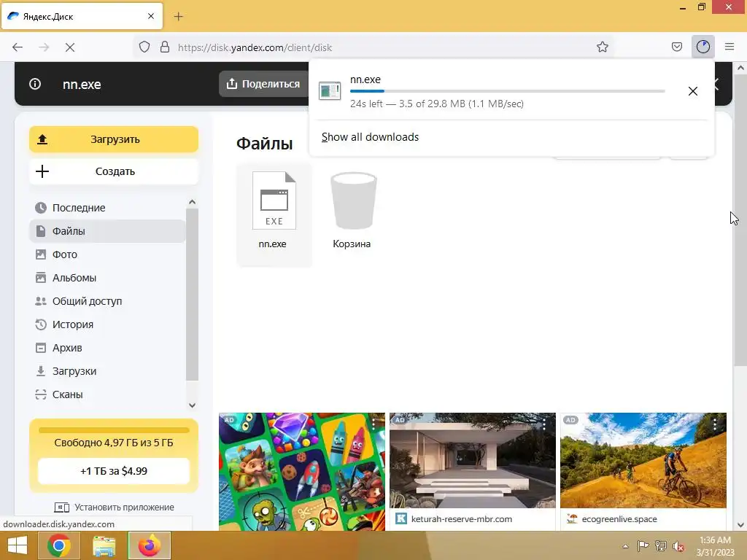Open История section
Image resolution: width=747 pixels, height=560 pixels.
point(108,324)
